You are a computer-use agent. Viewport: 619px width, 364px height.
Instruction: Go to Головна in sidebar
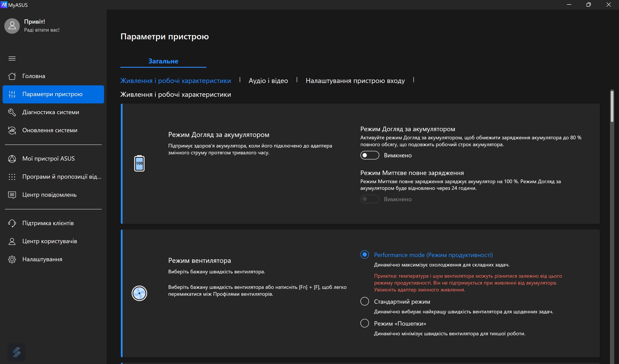coord(53,76)
